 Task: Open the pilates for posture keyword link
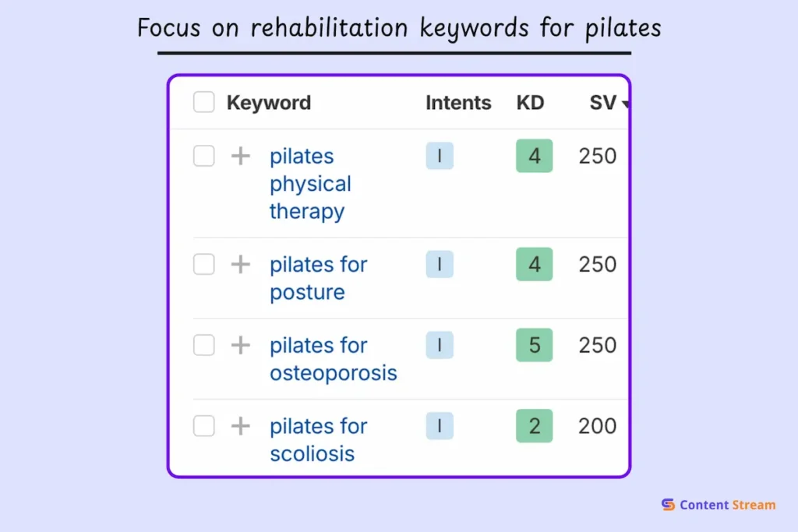coord(318,278)
